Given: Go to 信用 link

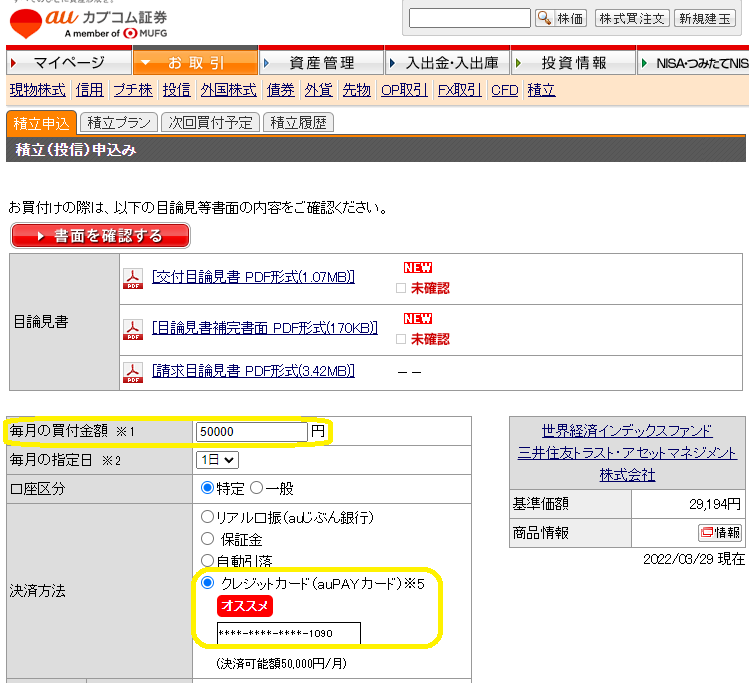Looking at the screenshot, I should (x=89, y=90).
